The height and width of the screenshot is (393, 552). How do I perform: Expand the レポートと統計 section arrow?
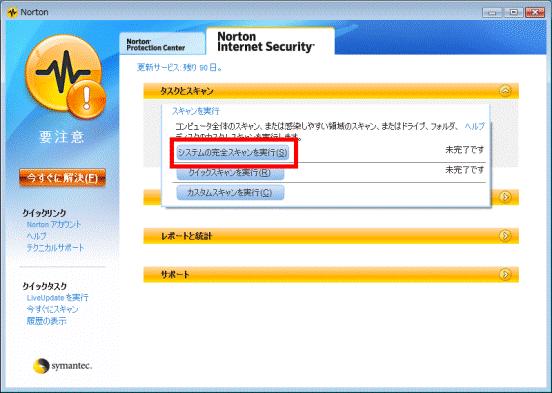click(x=505, y=236)
